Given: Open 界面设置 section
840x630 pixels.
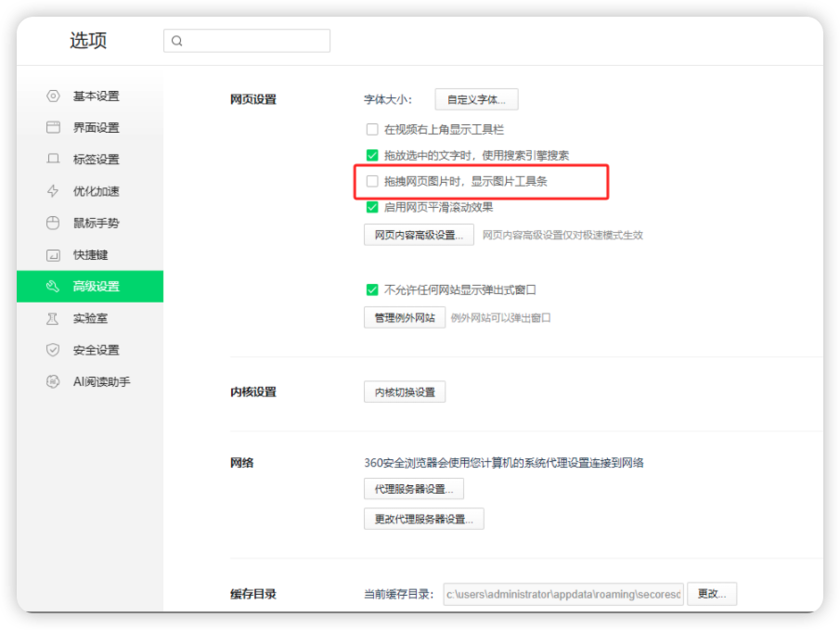Looking at the screenshot, I should (90, 127).
